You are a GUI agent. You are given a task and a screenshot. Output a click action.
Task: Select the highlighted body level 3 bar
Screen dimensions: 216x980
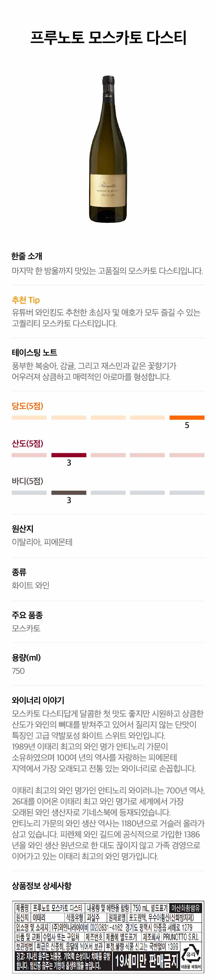pyautogui.click(x=69, y=493)
